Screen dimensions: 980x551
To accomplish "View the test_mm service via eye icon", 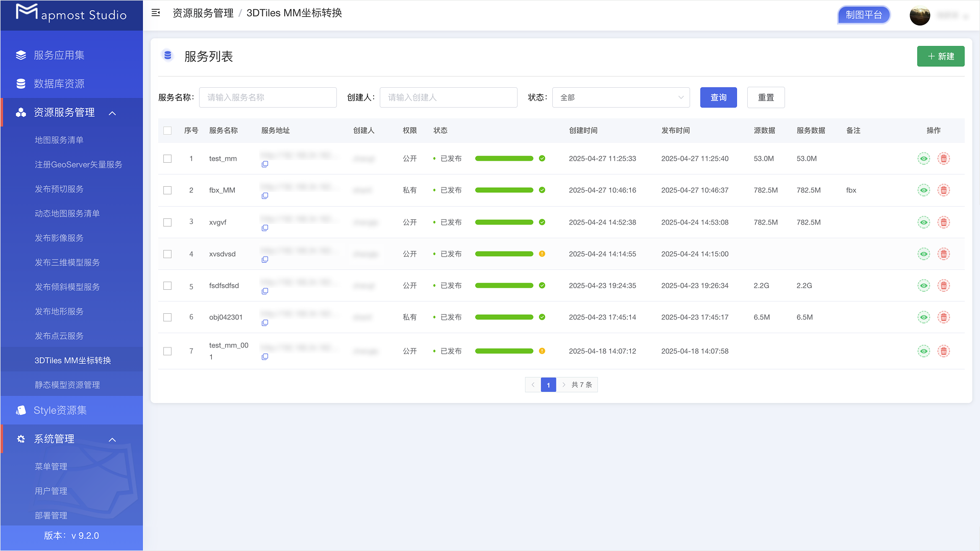I will (x=923, y=159).
